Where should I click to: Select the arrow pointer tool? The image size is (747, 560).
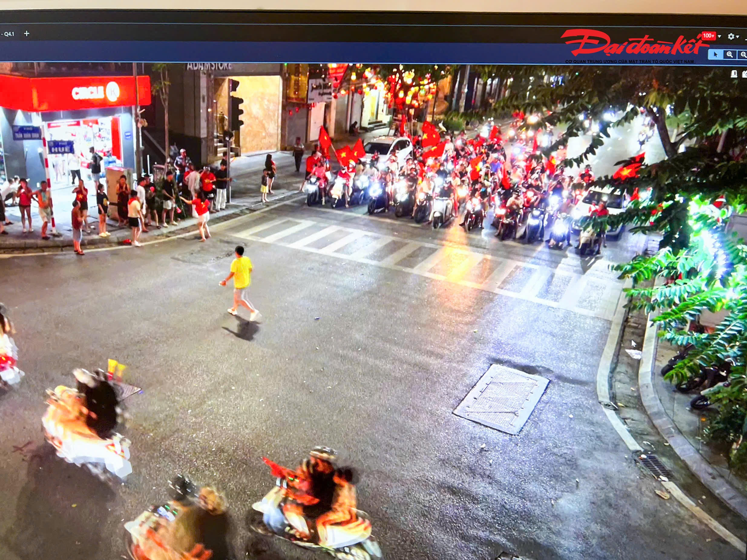(x=716, y=55)
